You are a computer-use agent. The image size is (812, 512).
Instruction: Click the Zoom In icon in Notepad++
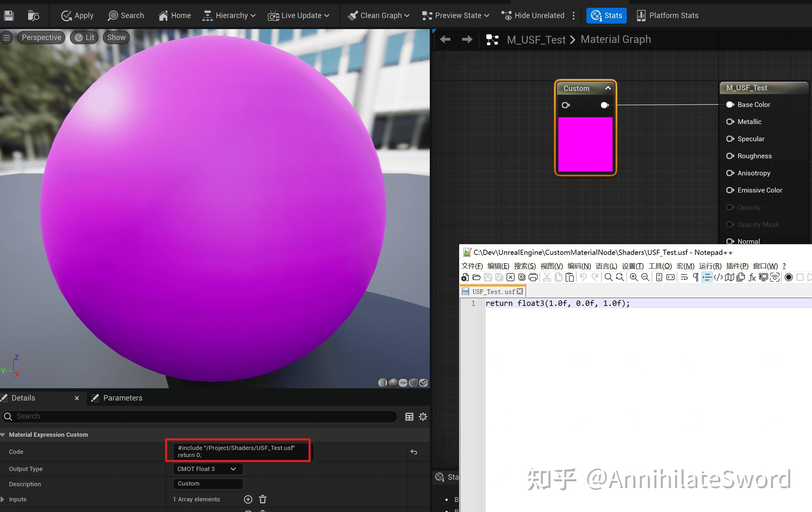click(634, 277)
